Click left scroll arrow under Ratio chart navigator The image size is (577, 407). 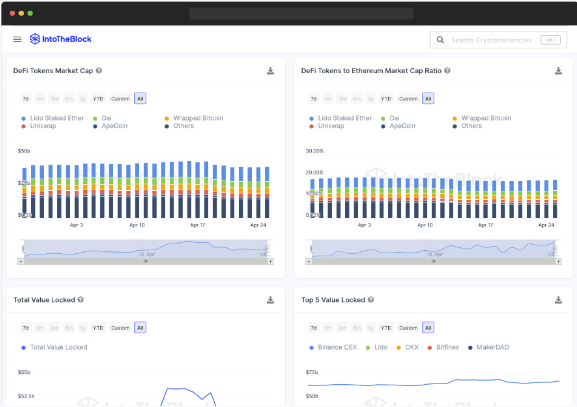tap(308, 261)
